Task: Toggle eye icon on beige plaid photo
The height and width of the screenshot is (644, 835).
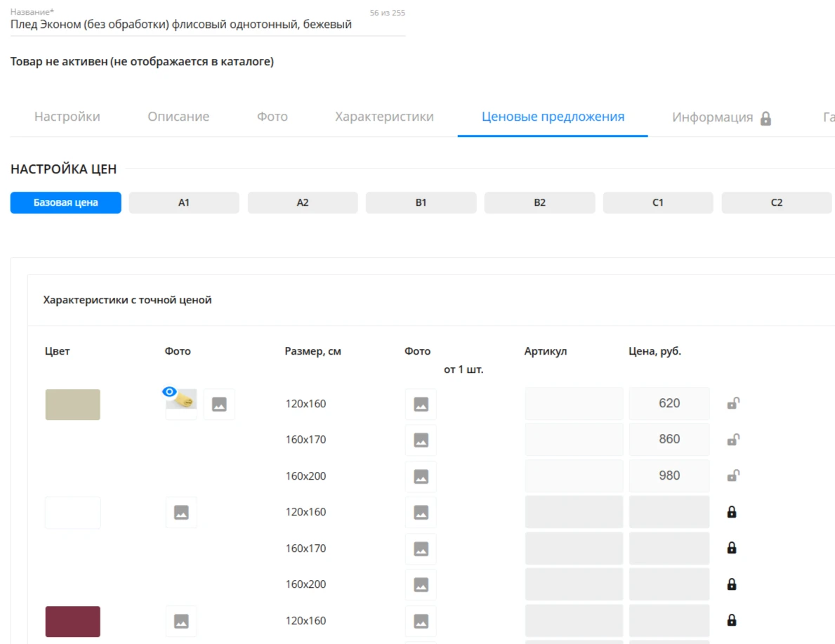Action: click(169, 393)
